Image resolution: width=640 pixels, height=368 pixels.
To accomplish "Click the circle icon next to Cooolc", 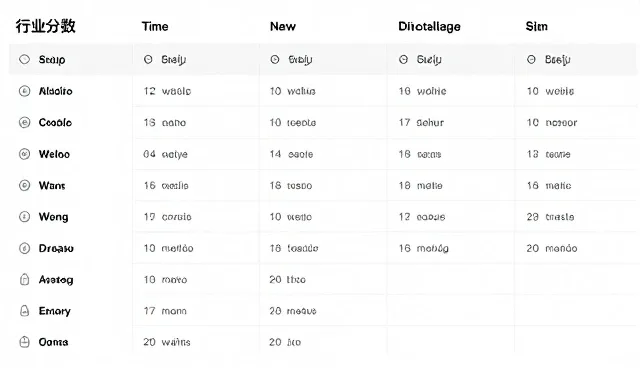I will point(24,122).
